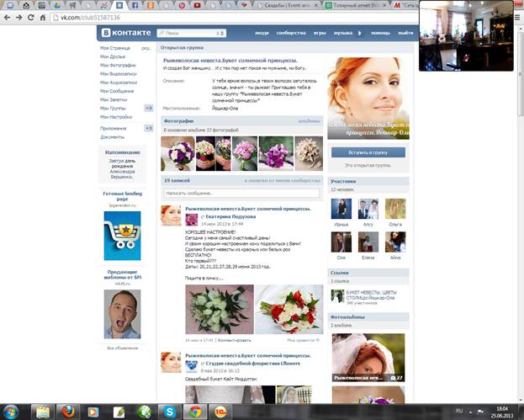
Task: Open the музыка header menu item
Action: (343, 33)
